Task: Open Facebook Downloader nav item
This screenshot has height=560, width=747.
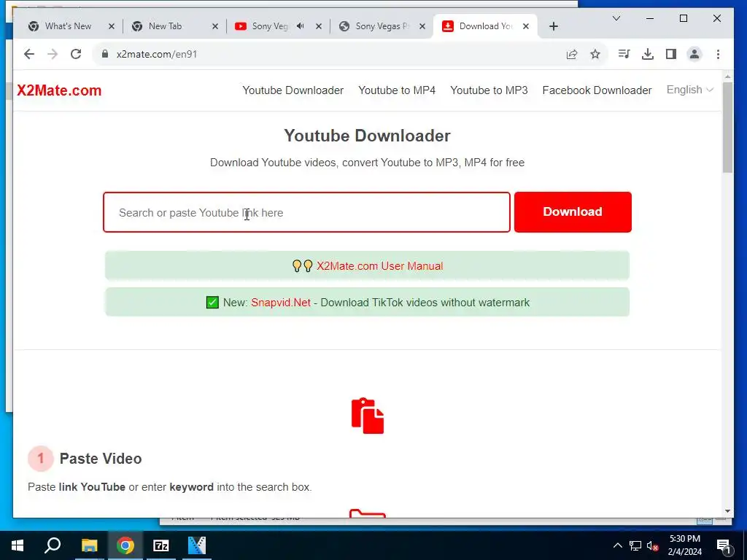Action: [x=597, y=90]
